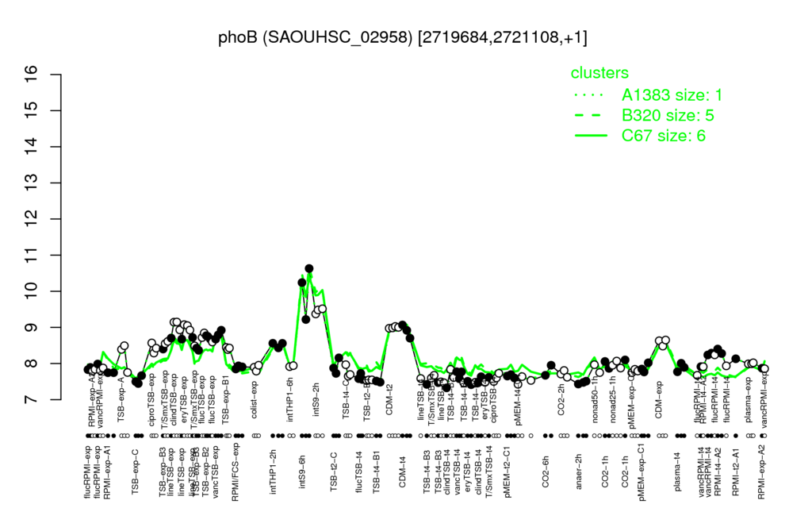Click y-axis tick label 11
Image resolution: width=812 pixels, height=508 pixels.
(x=32, y=255)
